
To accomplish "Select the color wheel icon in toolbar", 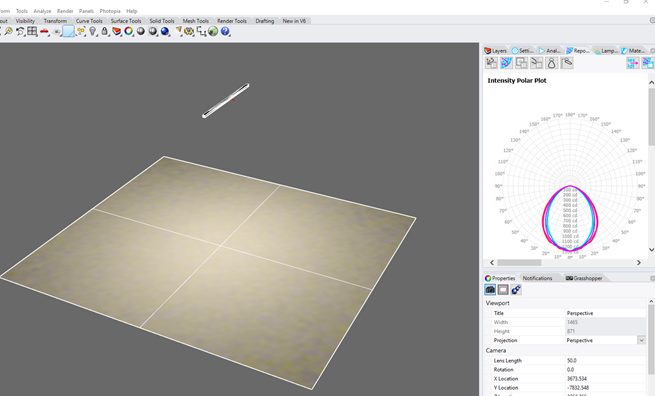I will pos(129,31).
